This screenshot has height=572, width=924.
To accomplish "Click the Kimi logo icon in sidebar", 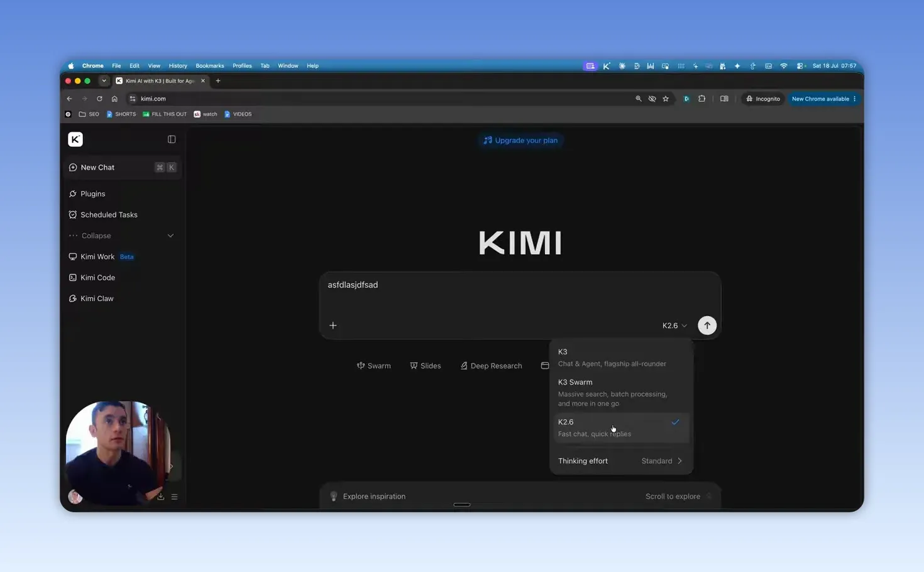I will [x=75, y=140].
